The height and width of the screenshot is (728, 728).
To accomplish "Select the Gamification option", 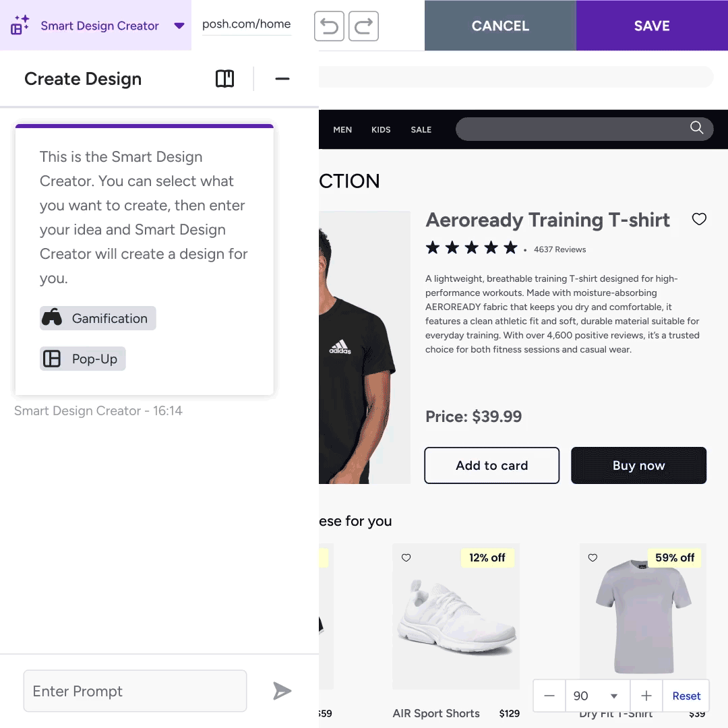I will pyautogui.click(x=98, y=318).
